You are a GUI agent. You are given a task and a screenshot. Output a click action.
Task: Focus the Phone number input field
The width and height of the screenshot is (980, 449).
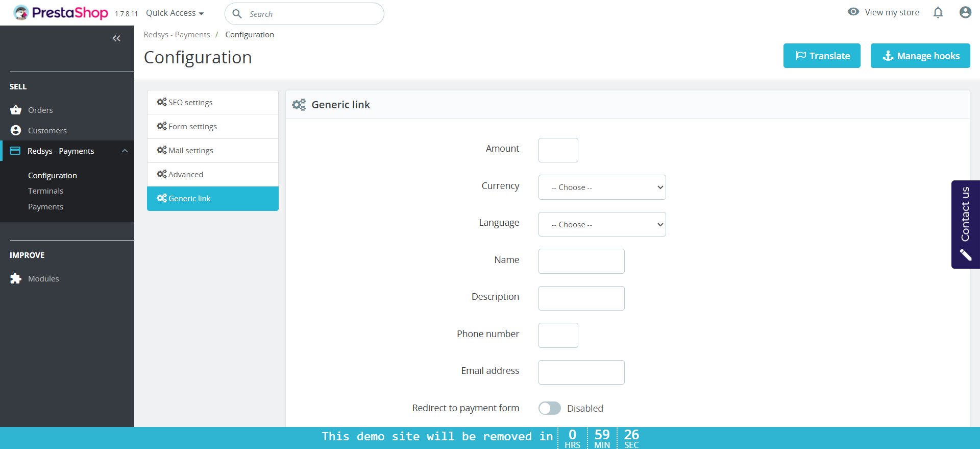(x=558, y=335)
